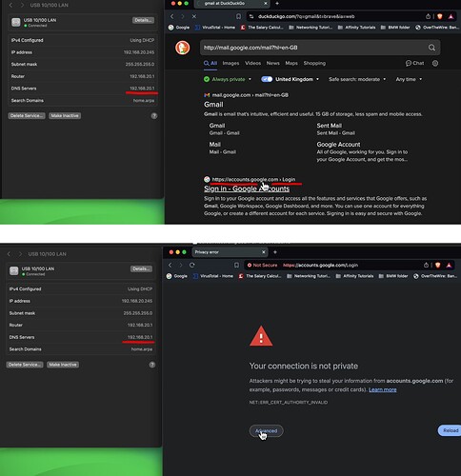Open the Safe search: moderate dropdown

pyautogui.click(x=357, y=79)
